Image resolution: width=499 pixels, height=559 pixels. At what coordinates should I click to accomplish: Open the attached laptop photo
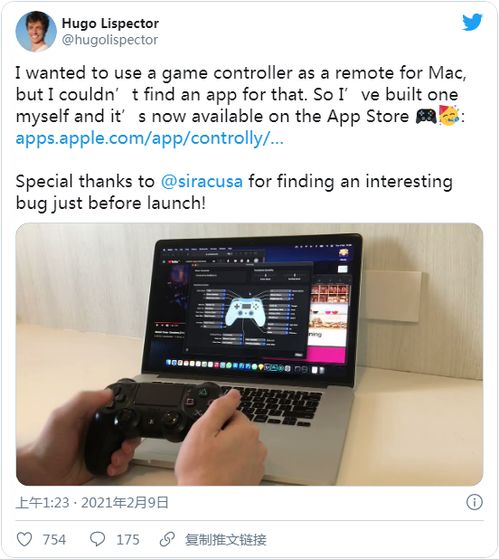pyautogui.click(x=249, y=354)
